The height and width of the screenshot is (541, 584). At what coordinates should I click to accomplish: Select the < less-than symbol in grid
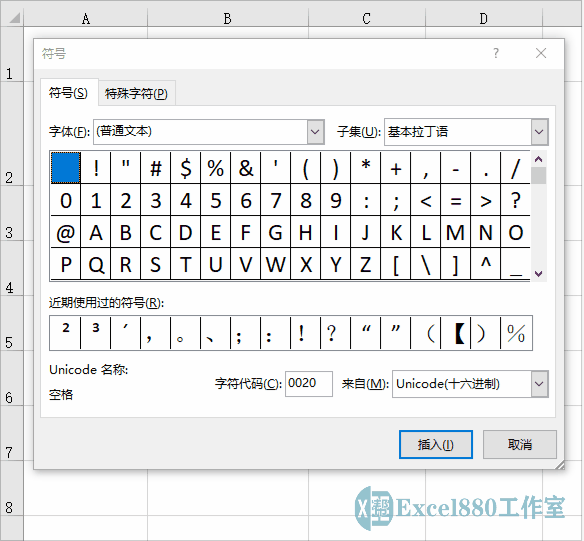[x=426, y=200]
